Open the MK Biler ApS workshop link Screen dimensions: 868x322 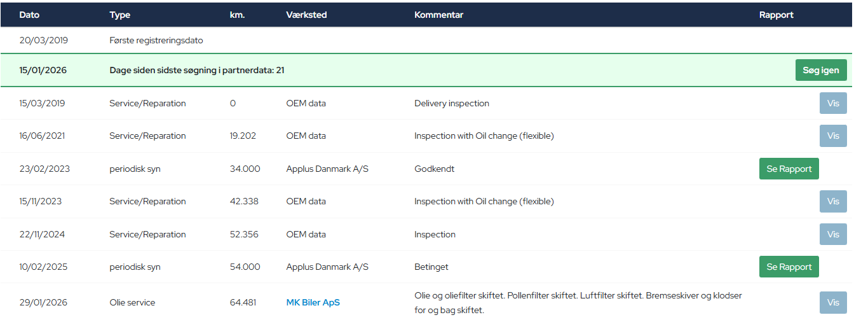coord(313,302)
